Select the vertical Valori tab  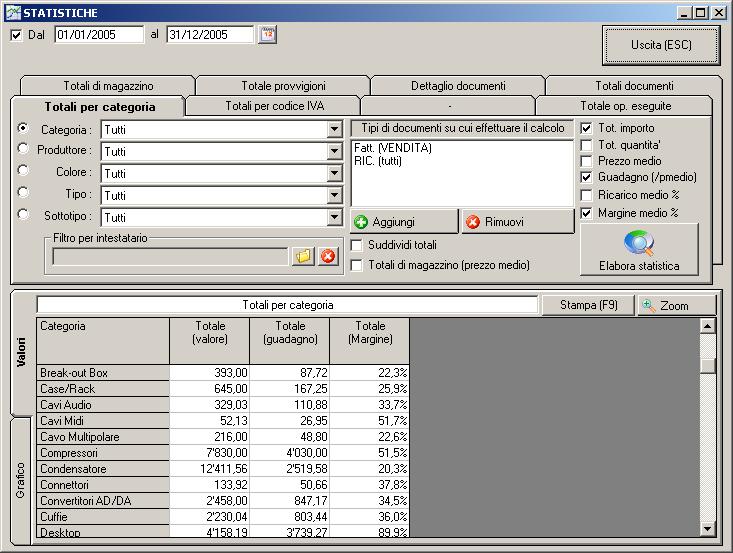(21, 352)
